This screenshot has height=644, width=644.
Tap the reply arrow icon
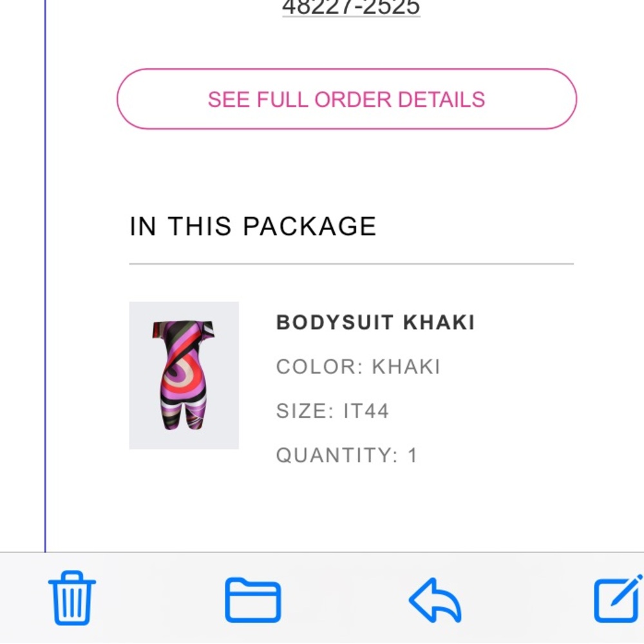(x=435, y=599)
